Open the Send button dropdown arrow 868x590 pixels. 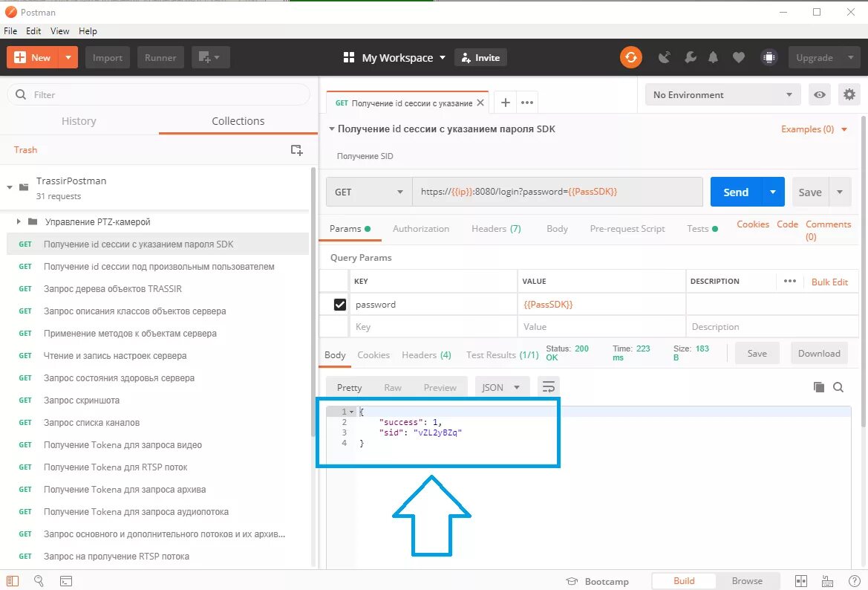coord(774,192)
